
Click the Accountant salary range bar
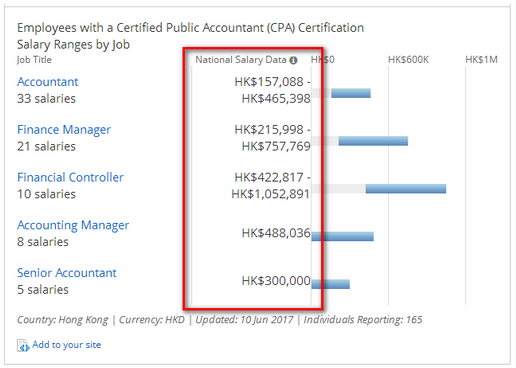pyautogui.click(x=351, y=93)
